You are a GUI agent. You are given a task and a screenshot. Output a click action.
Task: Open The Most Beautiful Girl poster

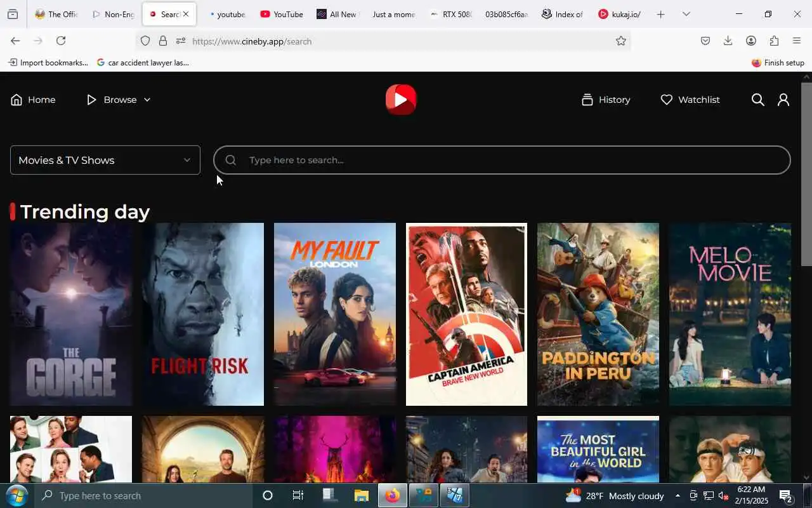pyautogui.click(x=598, y=450)
